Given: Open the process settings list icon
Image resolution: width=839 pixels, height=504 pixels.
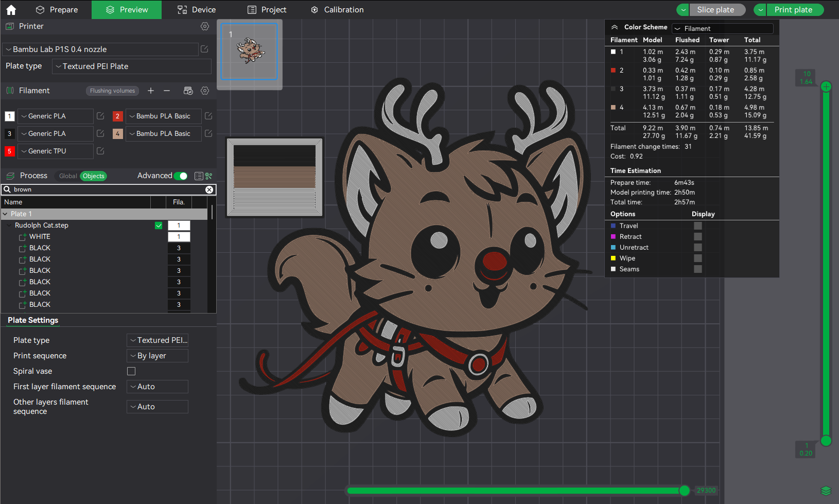Looking at the screenshot, I should [199, 176].
